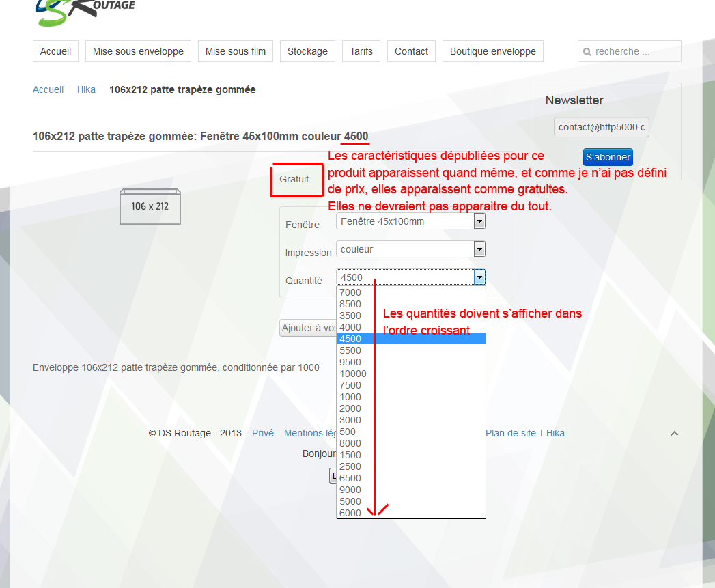
Task: Click the search magnifier icon
Action: click(x=587, y=52)
